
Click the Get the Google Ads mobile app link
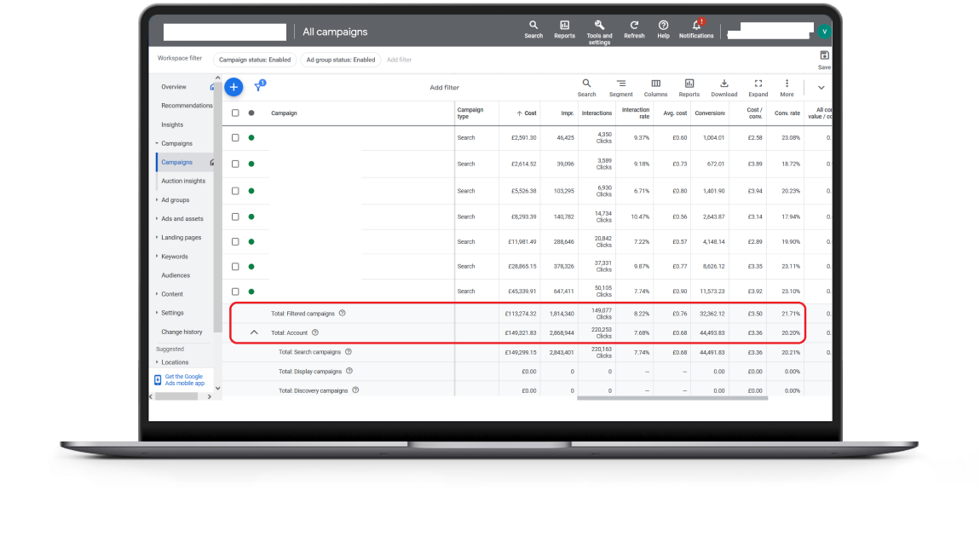pos(184,380)
